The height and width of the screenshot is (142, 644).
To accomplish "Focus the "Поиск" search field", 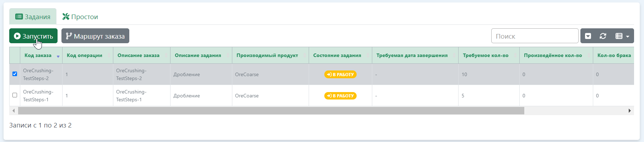I will 535,36.
